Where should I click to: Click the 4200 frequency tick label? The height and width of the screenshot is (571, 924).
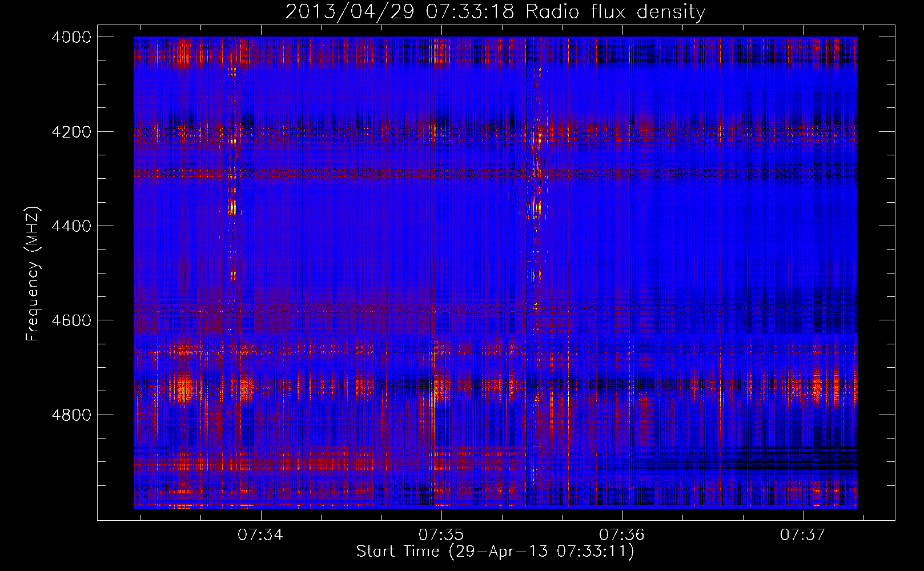(x=71, y=132)
